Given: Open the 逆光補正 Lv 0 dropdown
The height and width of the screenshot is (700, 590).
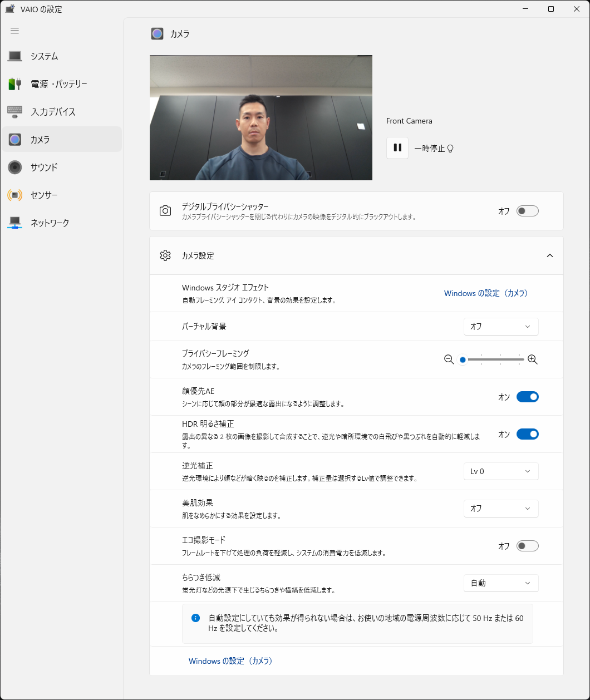Looking at the screenshot, I should click(500, 471).
